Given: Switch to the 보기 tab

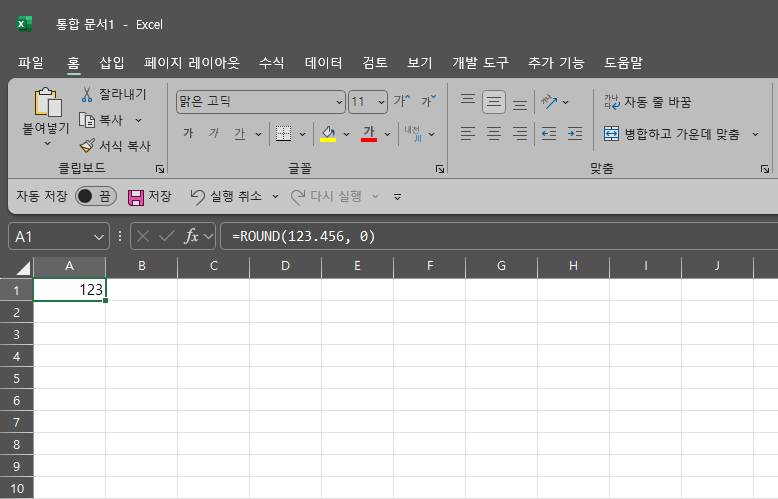Looking at the screenshot, I should point(420,63).
